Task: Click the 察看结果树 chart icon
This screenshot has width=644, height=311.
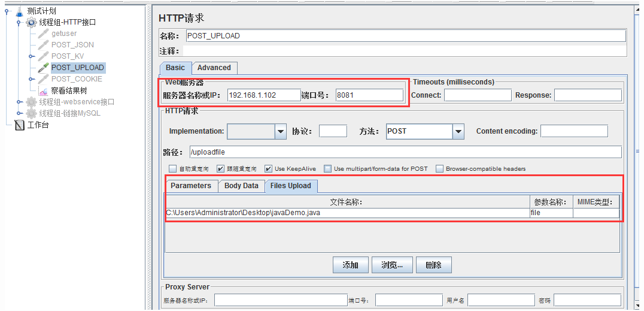Action: pyautogui.click(x=43, y=90)
